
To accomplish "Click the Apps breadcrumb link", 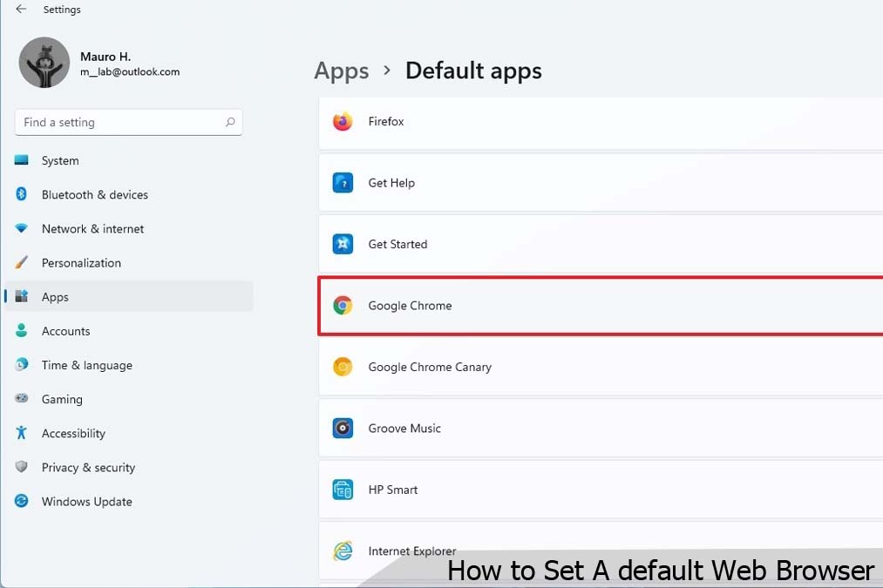I will (342, 71).
